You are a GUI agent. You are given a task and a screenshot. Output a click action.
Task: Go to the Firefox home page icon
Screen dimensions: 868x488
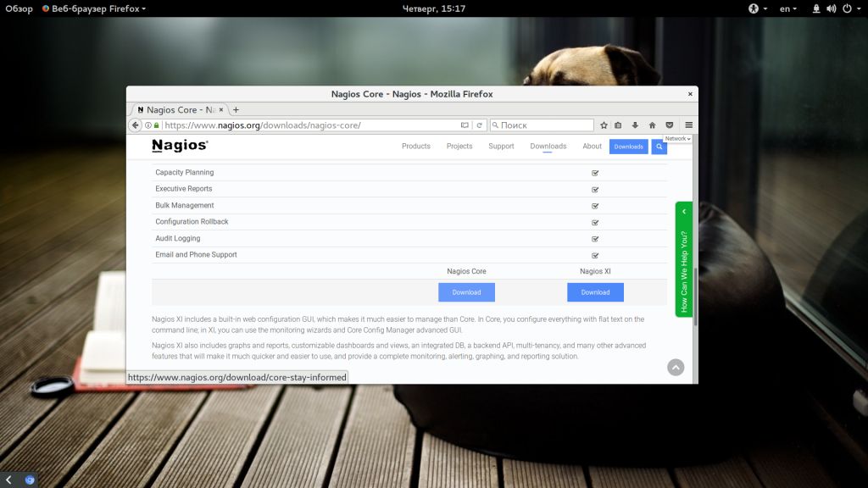(652, 125)
